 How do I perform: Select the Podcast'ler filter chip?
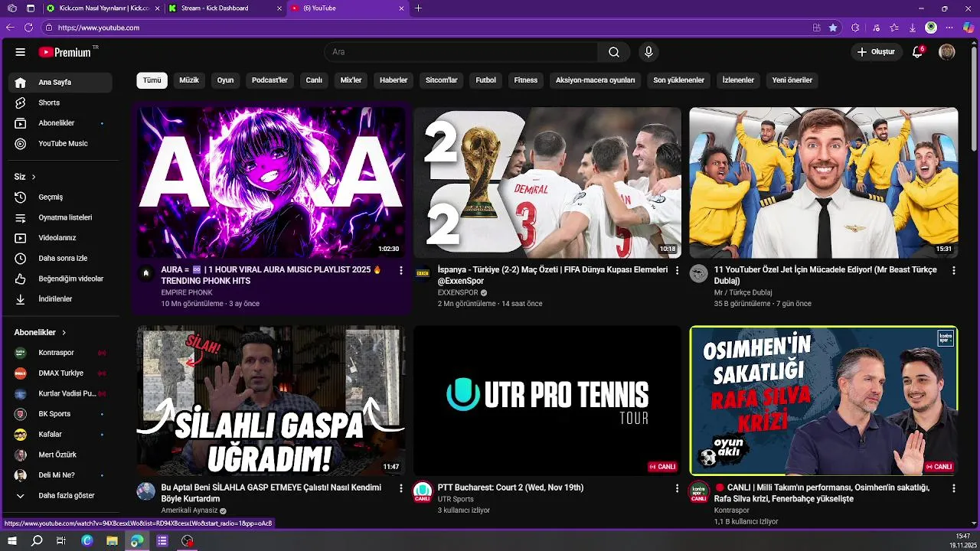(269, 80)
